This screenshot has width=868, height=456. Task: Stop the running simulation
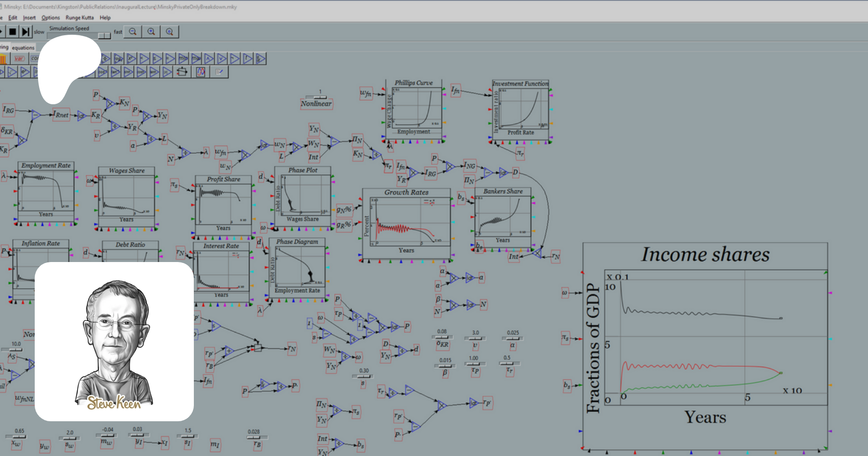coord(13,32)
